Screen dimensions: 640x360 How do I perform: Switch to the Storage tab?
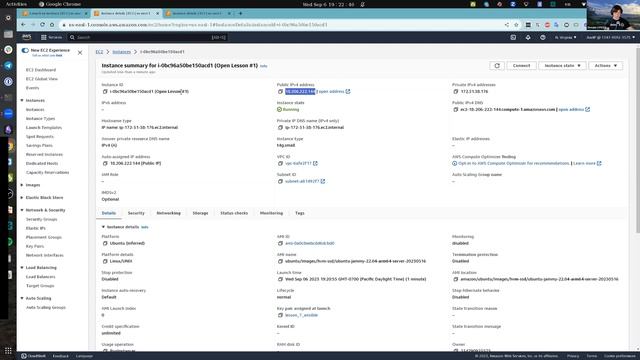coord(200,213)
